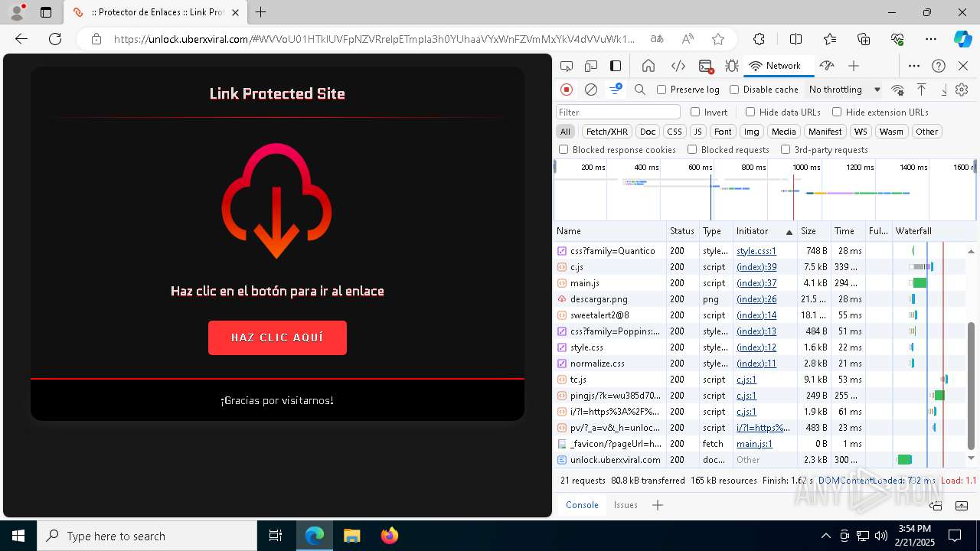The width and height of the screenshot is (980, 551).
Task: Check Hide extension URLs checkbox
Action: coord(837,112)
